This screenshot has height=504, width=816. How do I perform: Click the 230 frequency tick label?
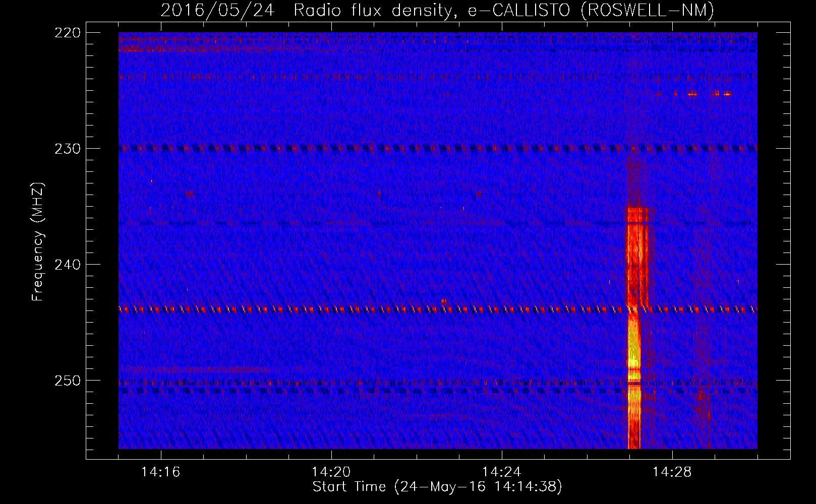tap(67, 149)
